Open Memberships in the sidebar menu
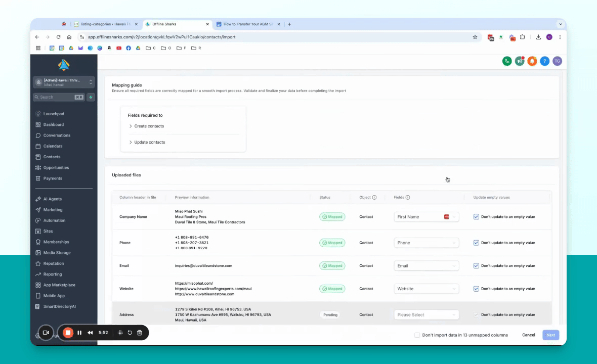Image resolution: width=597 pixels, height=364 pixels. coord(56,242)
